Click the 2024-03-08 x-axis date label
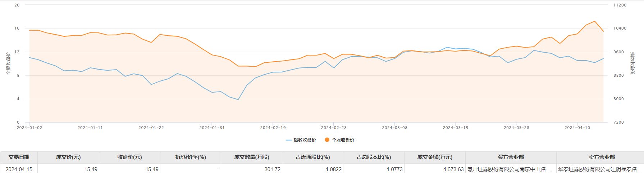The image size is (644, 173). tap(394, 128)
